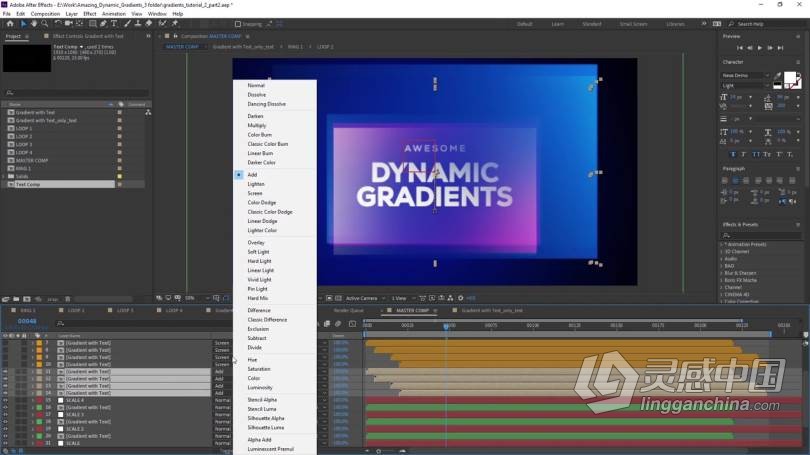Toggle visibility eye of SCALE 4 layer
The height and width of the screenshot is (455, 810).
(5, 400)
